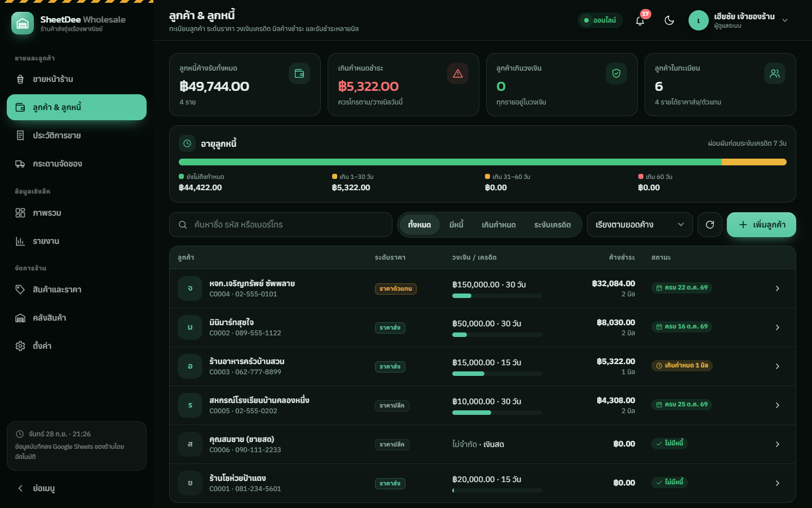
Task: Expand row chevron for สหกรณ์โรงเรียนบ้านคลองหนึ่ง
Action: point(778,405)
